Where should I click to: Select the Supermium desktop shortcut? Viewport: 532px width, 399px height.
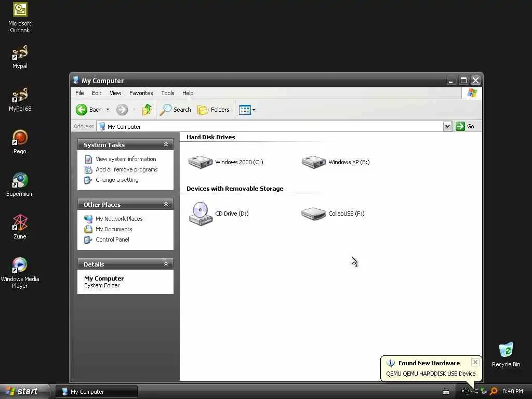[20, 184]
